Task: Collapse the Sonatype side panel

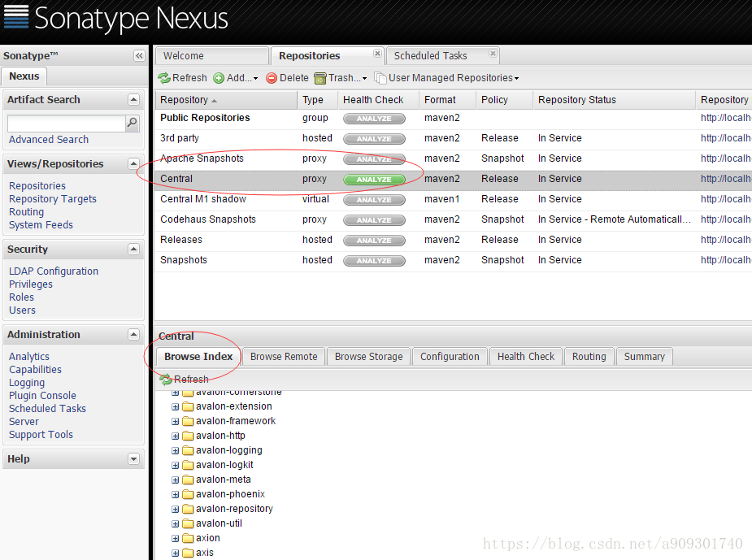Action: tap(138, 55)
